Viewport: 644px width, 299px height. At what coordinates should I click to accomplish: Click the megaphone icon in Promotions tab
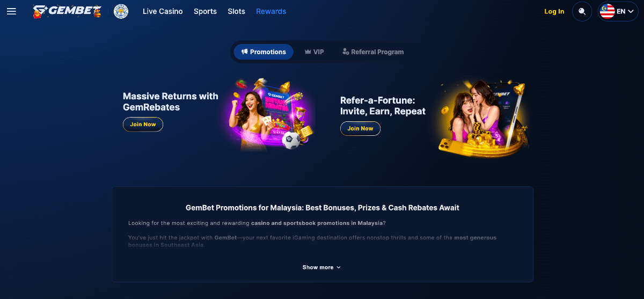245,52
